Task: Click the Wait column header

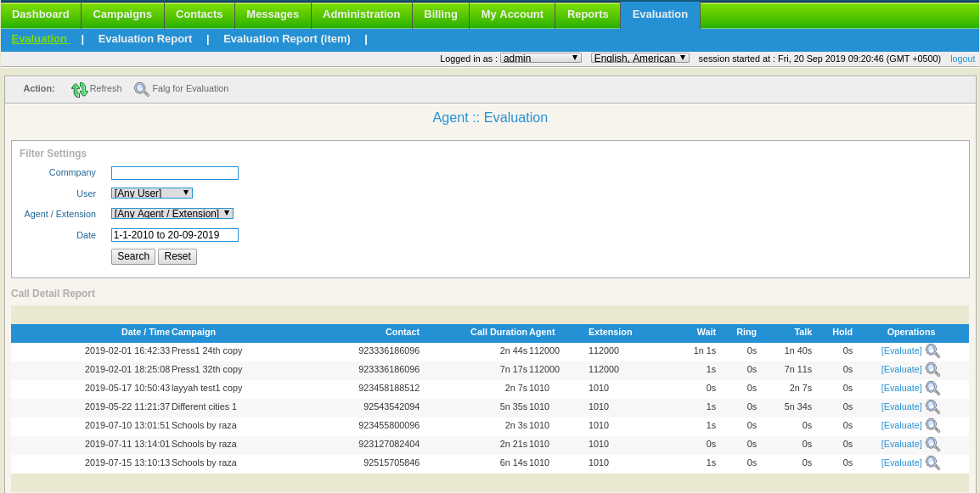Action: pos(707,333)
